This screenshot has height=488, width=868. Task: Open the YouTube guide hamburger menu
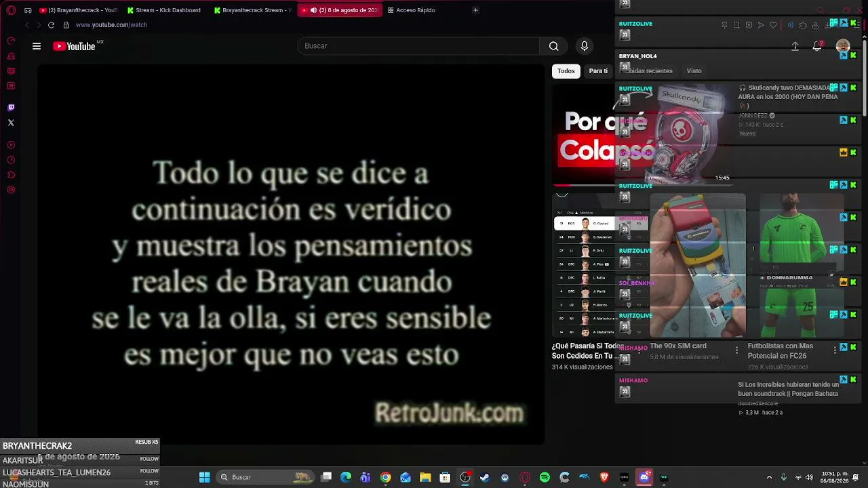[37, 46]
